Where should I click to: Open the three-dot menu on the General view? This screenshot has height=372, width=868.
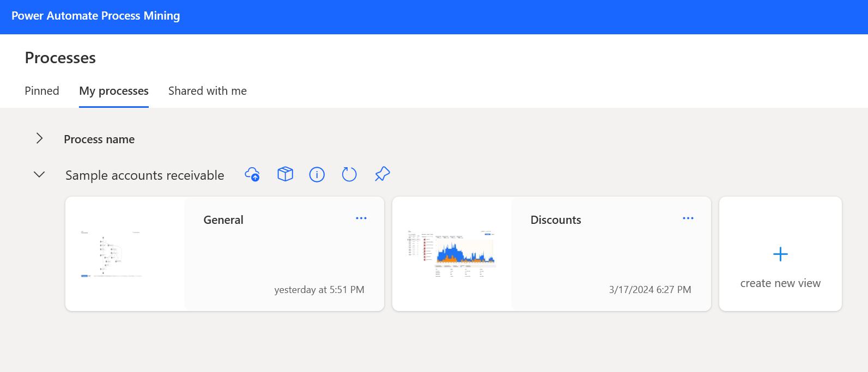(x=361, y=218)
